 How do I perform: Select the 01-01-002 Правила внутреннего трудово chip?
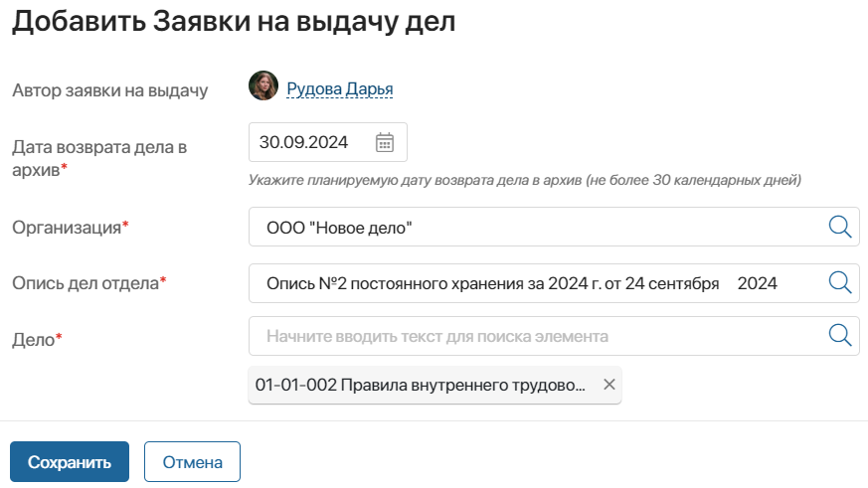[x=421, y=385]
